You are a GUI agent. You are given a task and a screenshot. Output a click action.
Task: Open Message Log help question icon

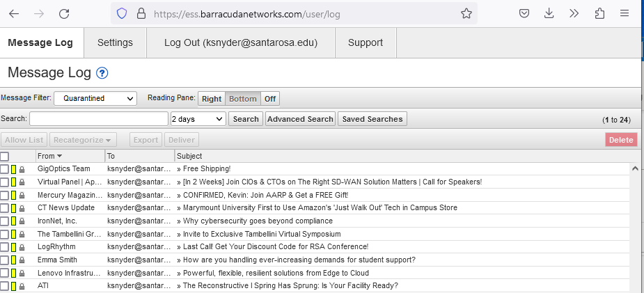click(102, 73)
